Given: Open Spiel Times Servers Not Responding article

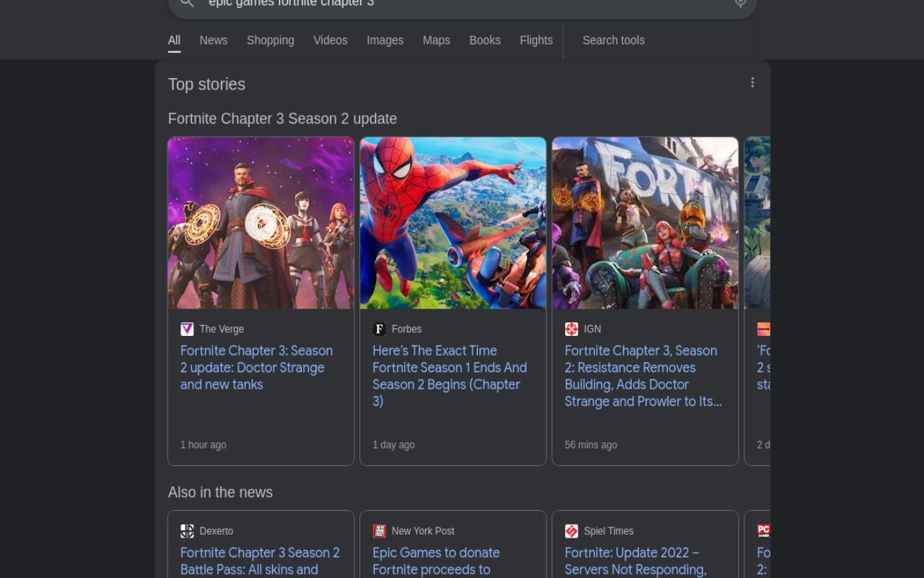Looking at the screenshot, I should coord(635,561).
